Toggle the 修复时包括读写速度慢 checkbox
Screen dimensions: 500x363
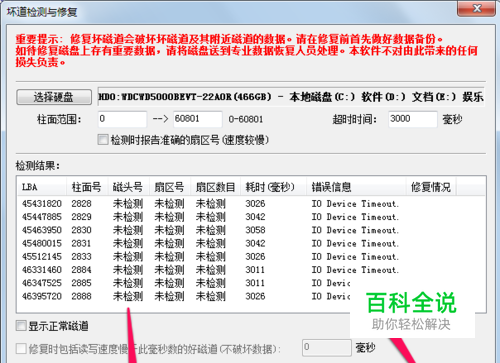[x=21, y=349]
